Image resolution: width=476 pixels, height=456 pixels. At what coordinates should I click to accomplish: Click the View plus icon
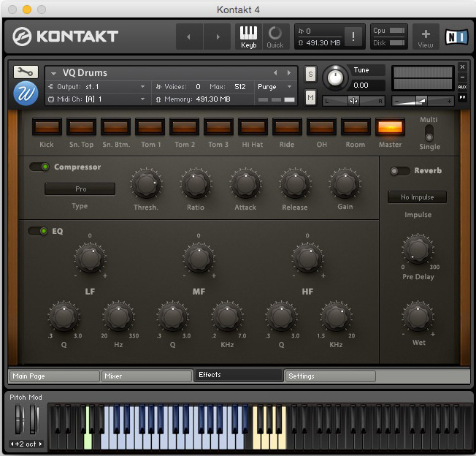tap(426, 37)
